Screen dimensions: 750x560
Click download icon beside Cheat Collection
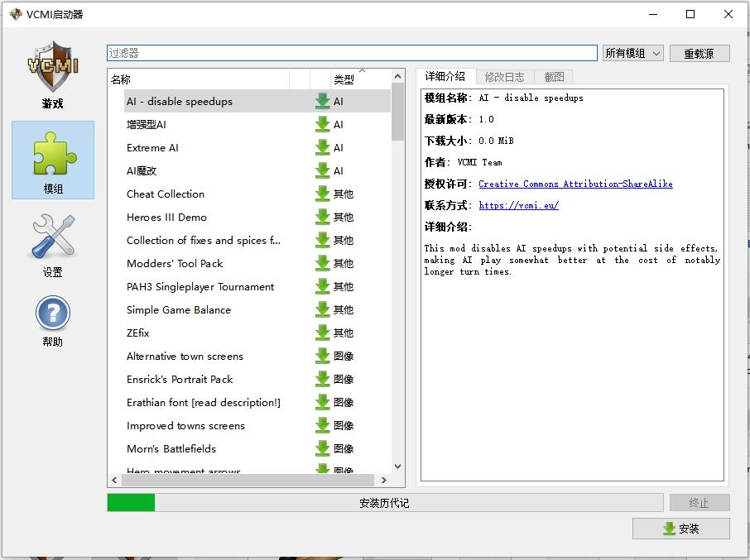323,194
